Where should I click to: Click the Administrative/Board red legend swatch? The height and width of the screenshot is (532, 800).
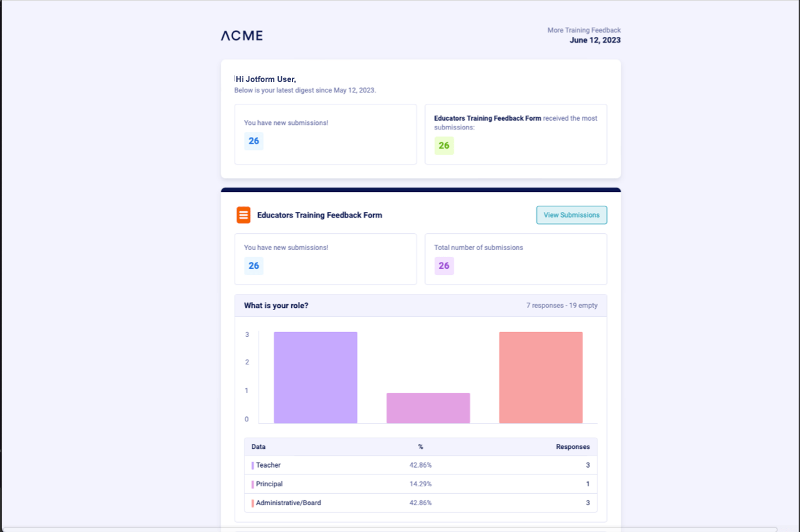tap(252, 503)
